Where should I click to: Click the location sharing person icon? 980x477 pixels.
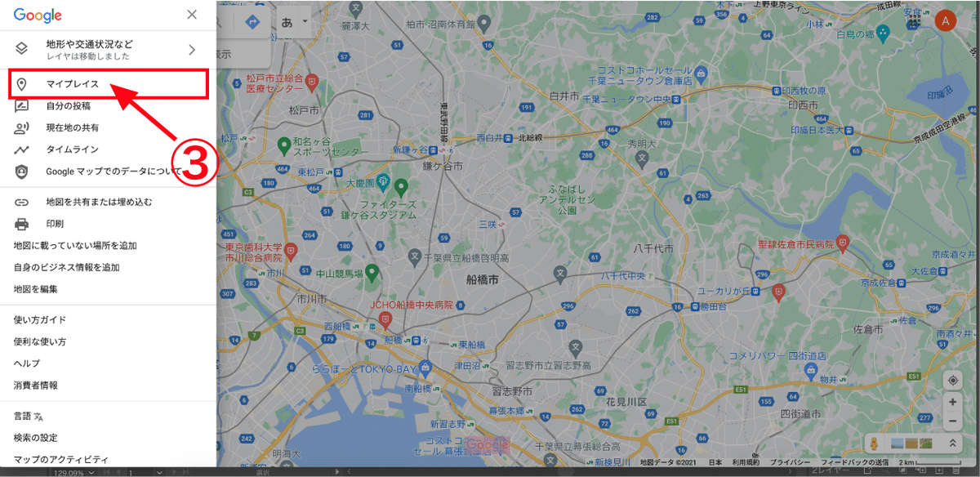pyautogui.click(x=21, y=127)
